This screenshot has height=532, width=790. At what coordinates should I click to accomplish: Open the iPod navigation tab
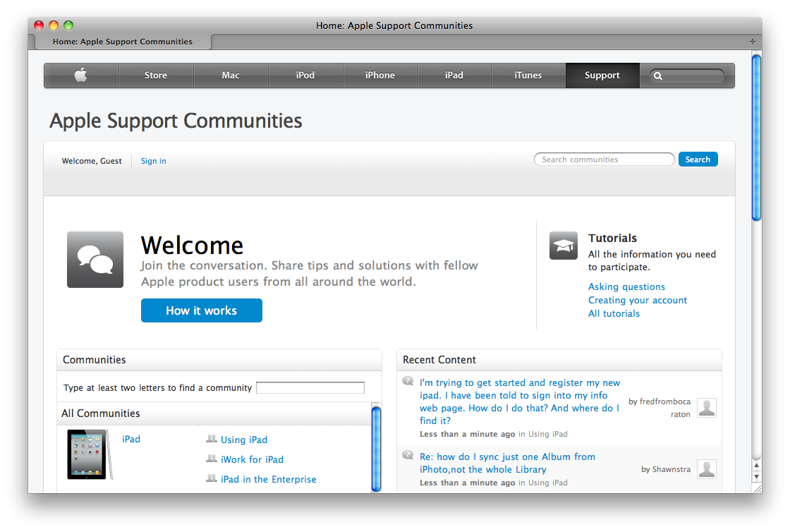tap(305, 75)
